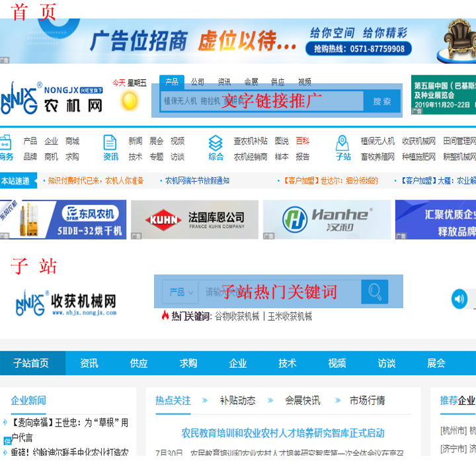Image resolution: width=476 pixels, height=463 pixels.
Task: Click the 收获机械网 substation logo
Action: [66, 303]
